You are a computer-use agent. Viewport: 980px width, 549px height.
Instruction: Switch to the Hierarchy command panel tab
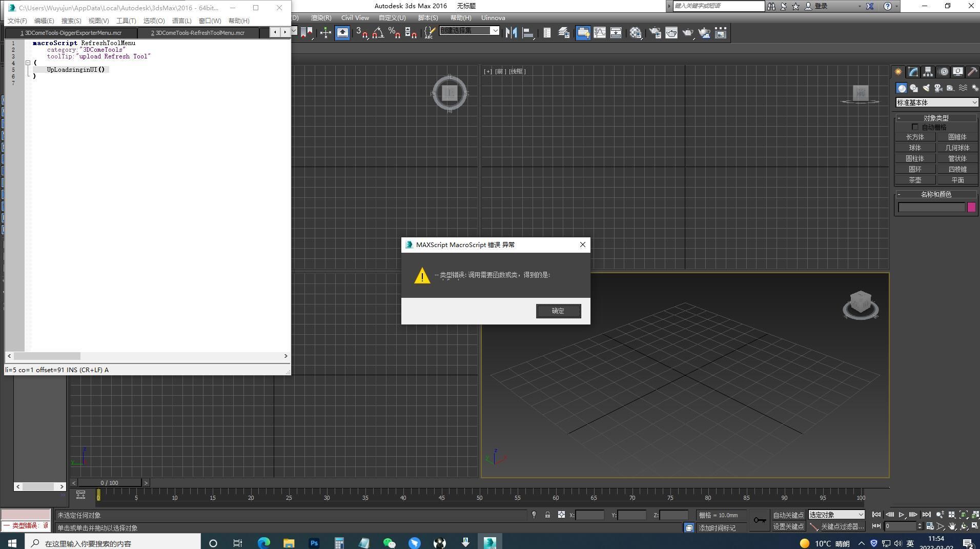tap(928, 72)
